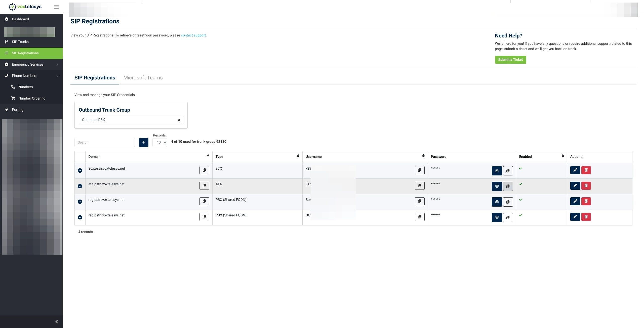Copy the ata.pstn.voxtelesys.net domain

point(204,186)
